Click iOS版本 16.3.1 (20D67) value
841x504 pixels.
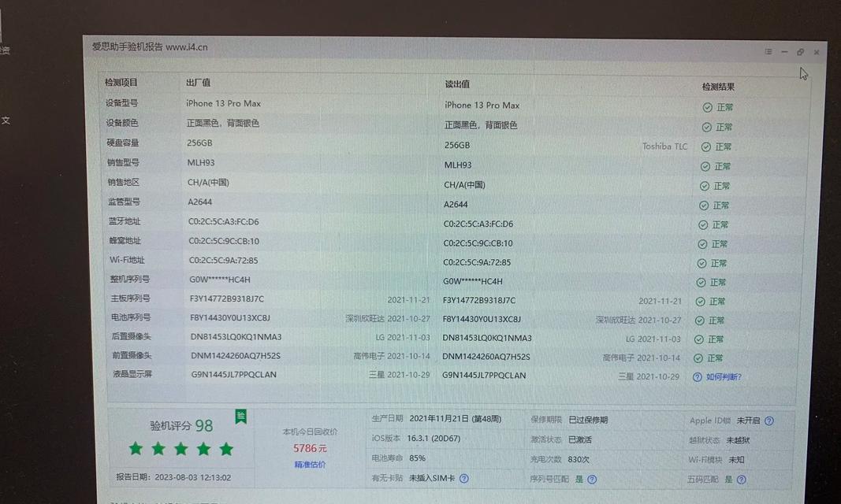pos(434,438)
